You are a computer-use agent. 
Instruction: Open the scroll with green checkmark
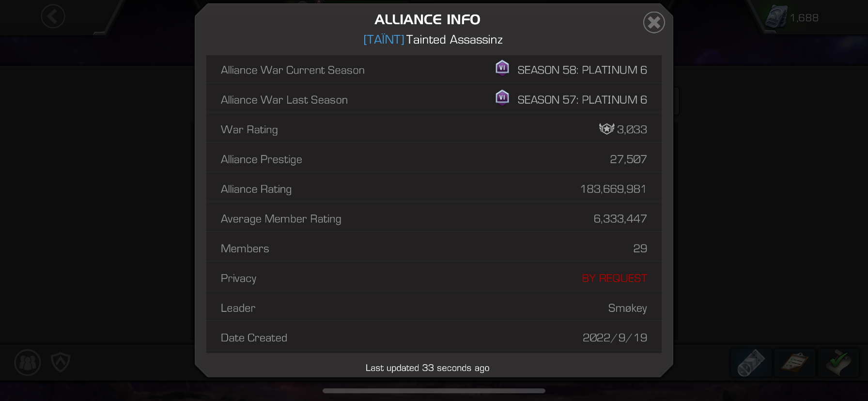click(838, 362)
